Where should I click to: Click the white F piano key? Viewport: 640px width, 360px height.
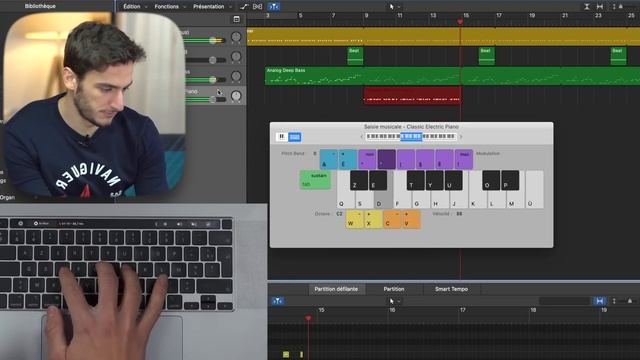tap(402, 200)
